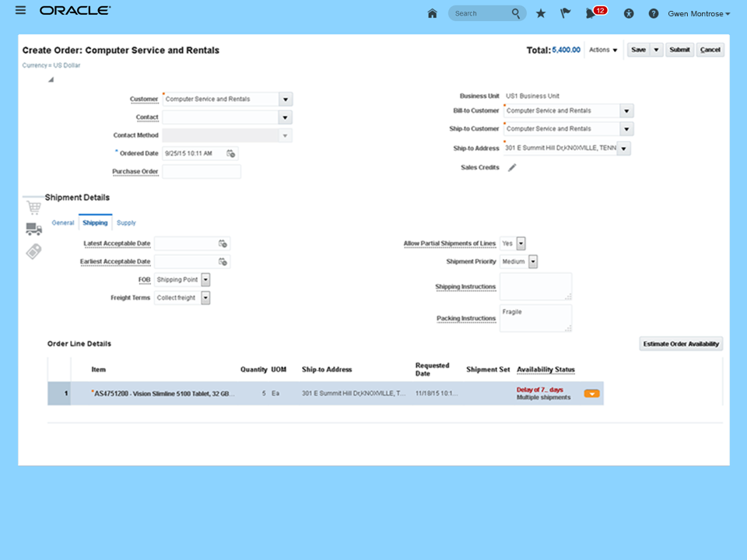Click the Currency = US Dollar text
747x560 pixels.
[51, 65]
